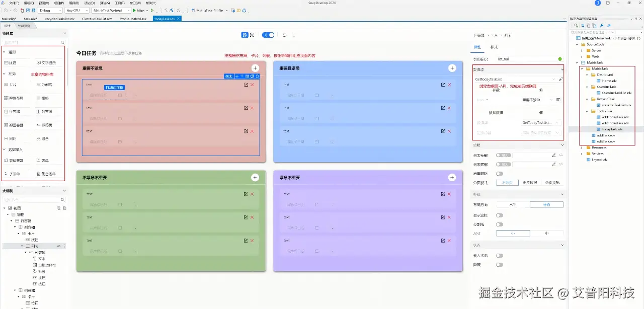
Task: Add a task to 重要不紧急 card
Action: (255, 68)
